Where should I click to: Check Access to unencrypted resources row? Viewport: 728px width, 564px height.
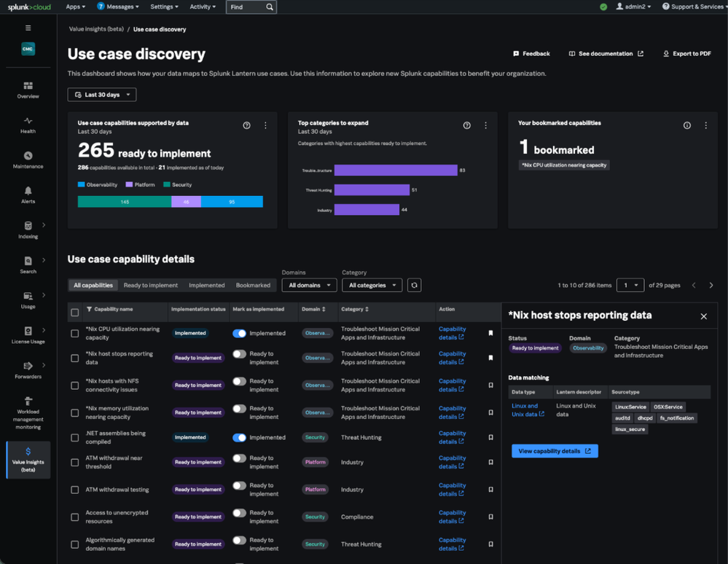75,517
